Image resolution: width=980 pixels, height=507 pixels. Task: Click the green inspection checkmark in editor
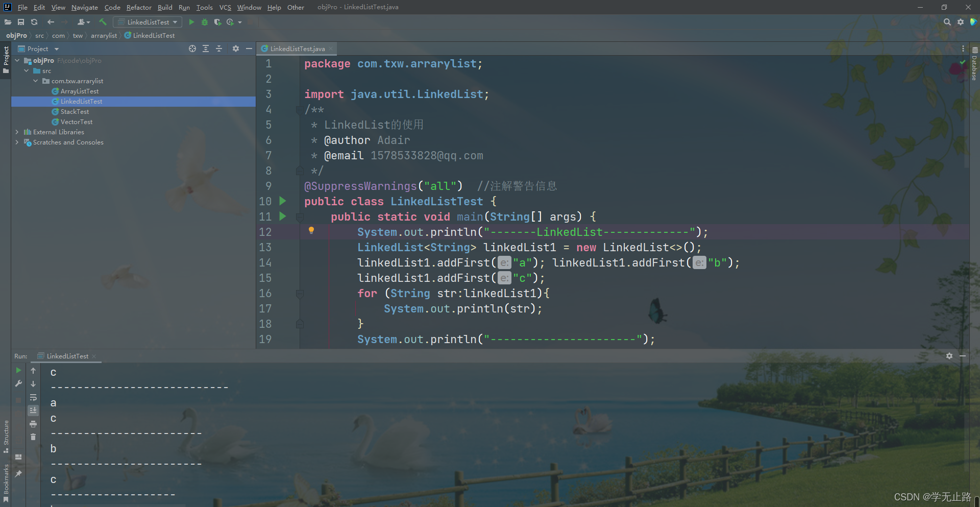click(x=963, y=62)
